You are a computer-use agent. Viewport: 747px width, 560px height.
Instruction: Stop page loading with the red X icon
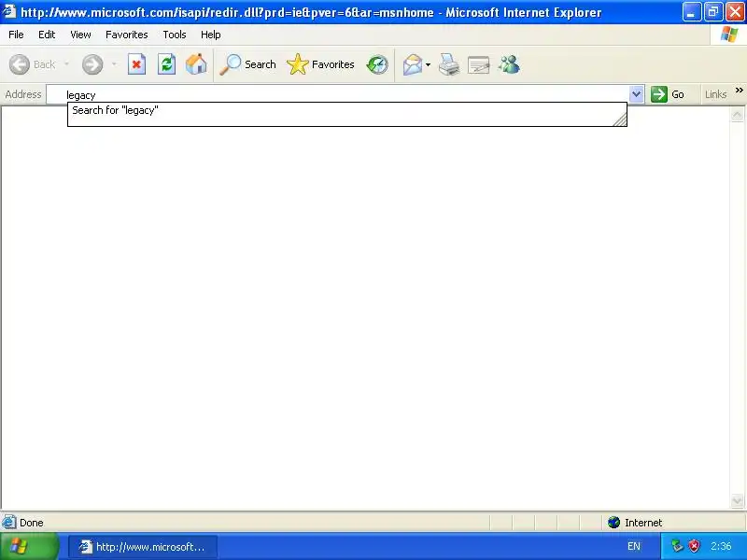136,64
